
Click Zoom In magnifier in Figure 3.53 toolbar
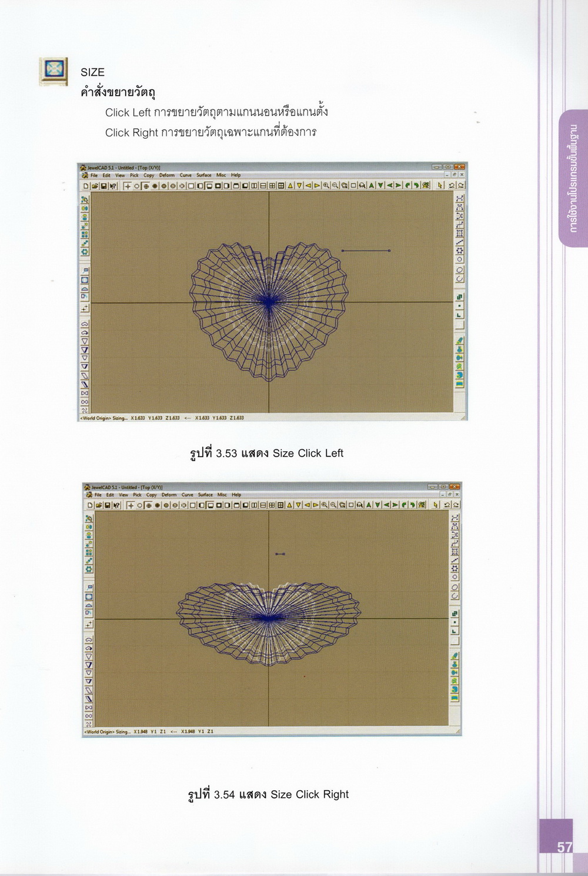326,186
